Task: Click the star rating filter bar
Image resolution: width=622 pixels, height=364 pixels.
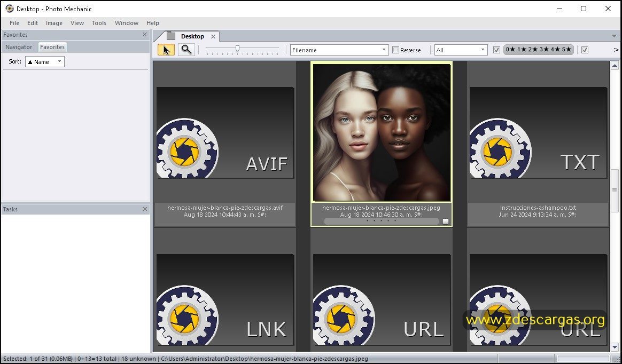Action: click(x=538, y=50)
